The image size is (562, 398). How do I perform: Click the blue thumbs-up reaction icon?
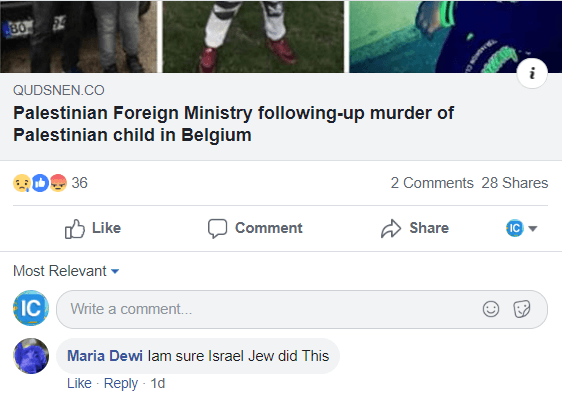(40, 183)
